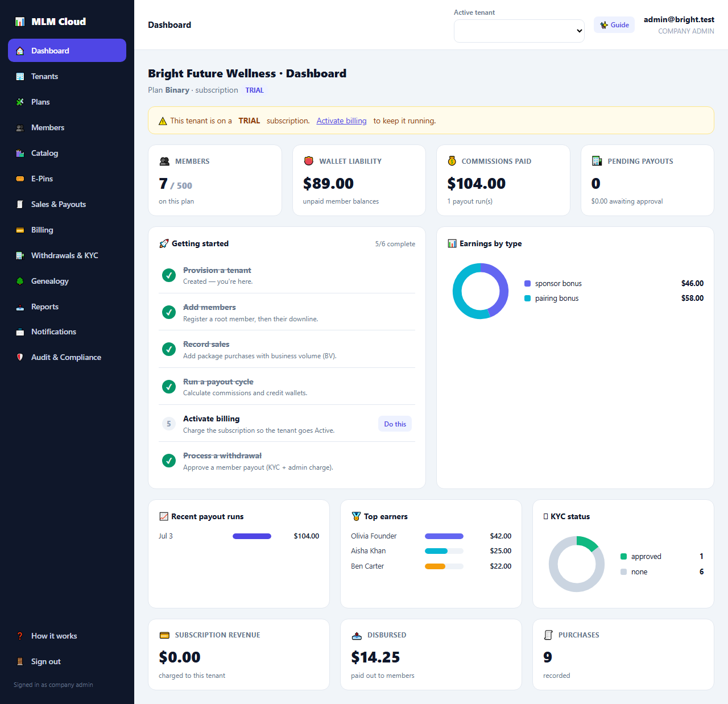Navigate to Sales & Payouts
This screenshot has height=704, width=728.
click(x=67, y=204)
